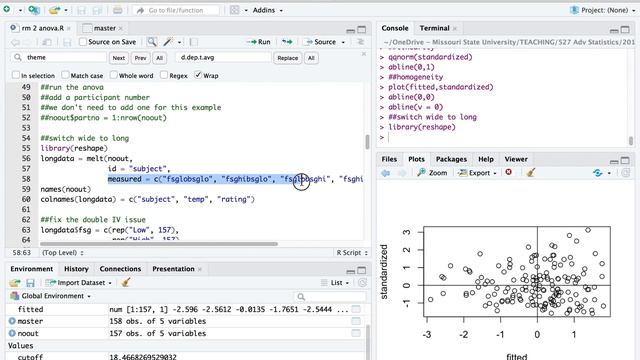Open the Import Dataset dropdown
640x360 pixels.
coord(78,282)
